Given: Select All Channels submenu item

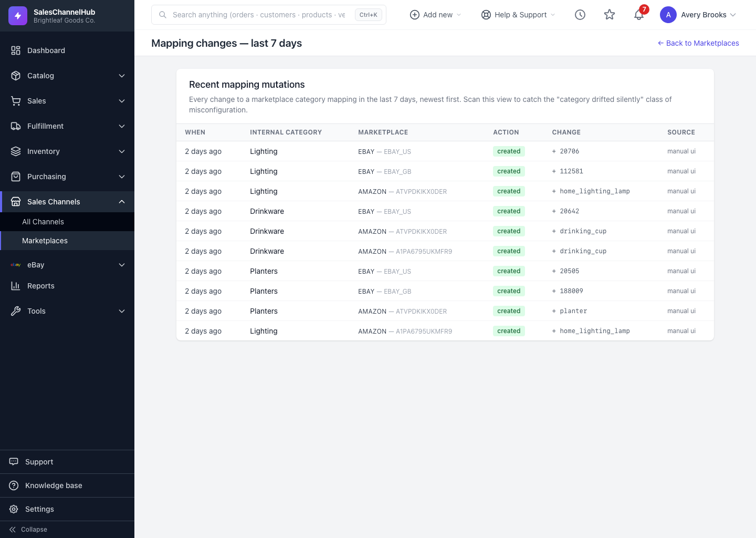Looking at the screenshot, I should (x=67, y=222).
